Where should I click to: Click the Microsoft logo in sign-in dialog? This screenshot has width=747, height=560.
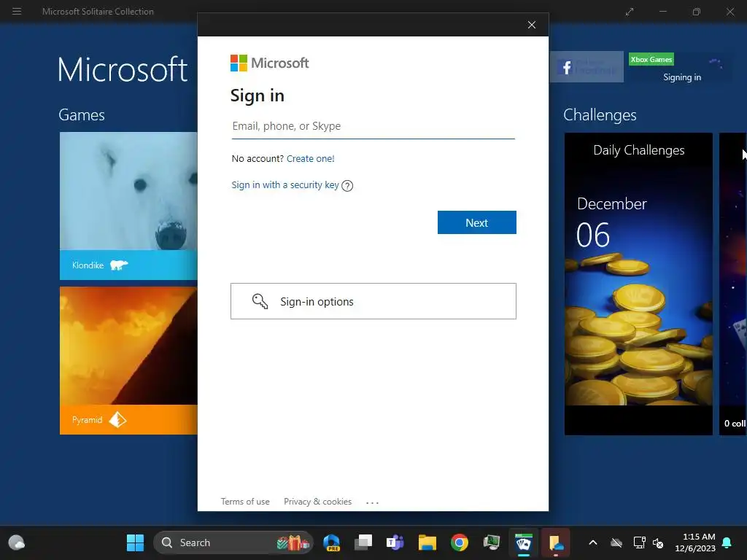[270, 63]
